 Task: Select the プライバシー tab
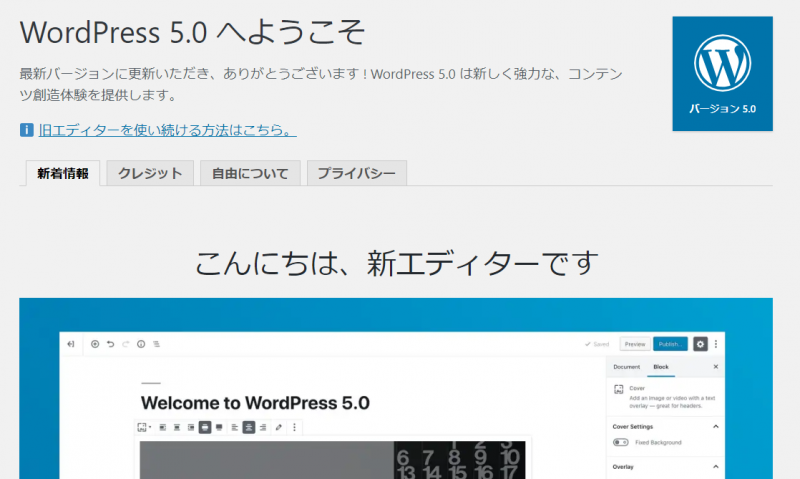[x=356, y=173]
